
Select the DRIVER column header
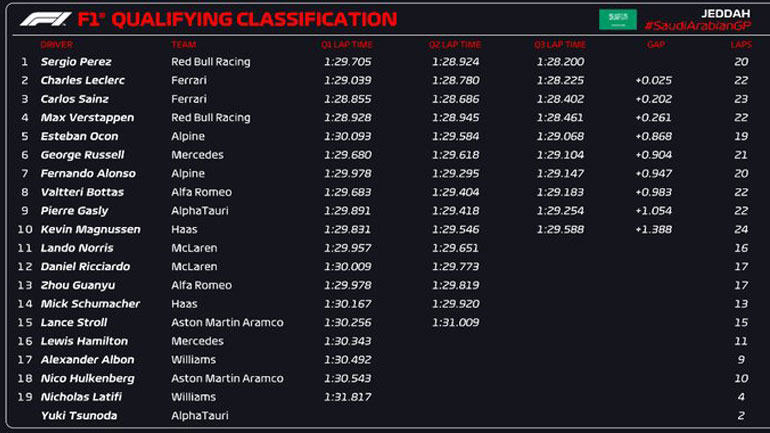tap(56, 45)
